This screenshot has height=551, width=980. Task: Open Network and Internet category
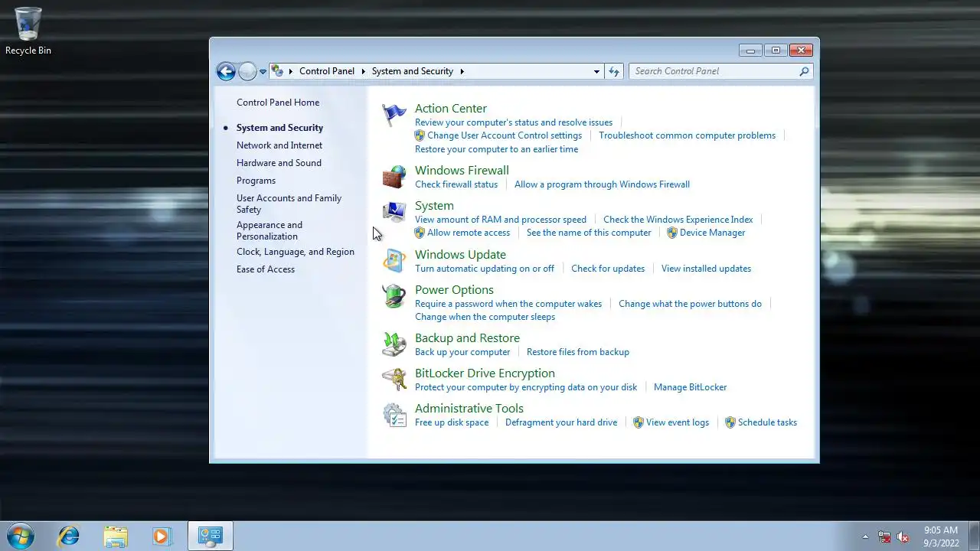click(x=279, y=145)
